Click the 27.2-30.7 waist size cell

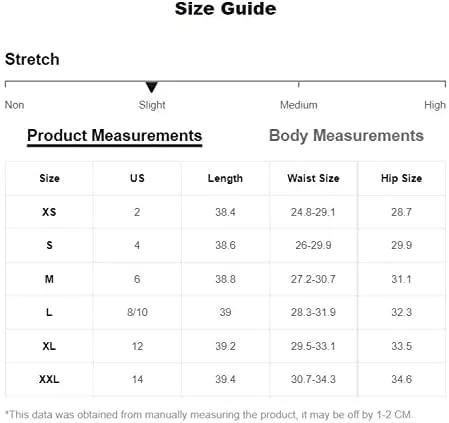[313, 279]
